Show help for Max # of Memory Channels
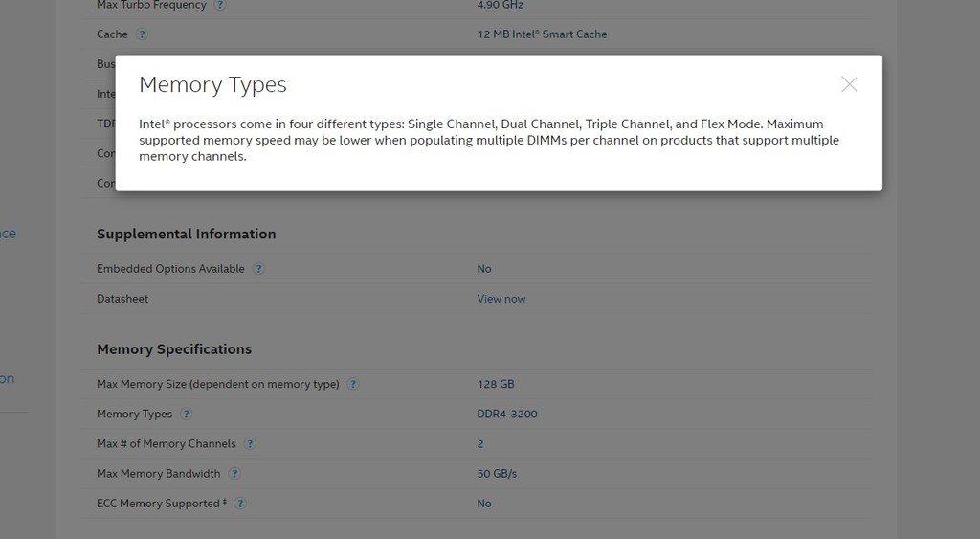980x539 pixels. tap(250, 444)
